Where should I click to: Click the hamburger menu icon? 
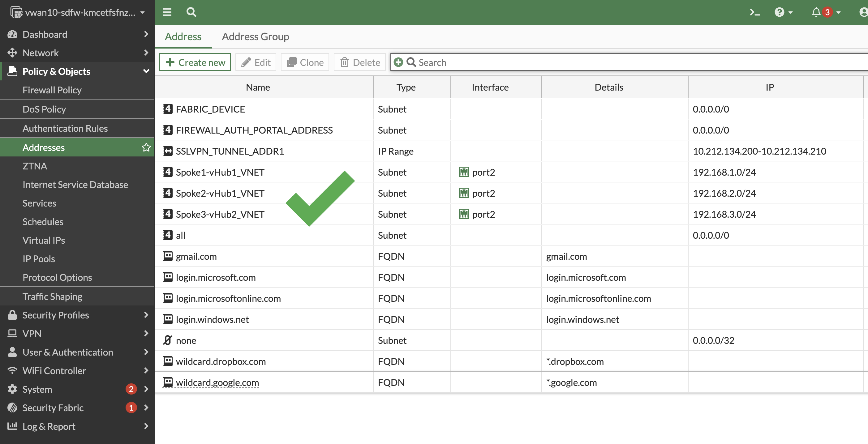[x=166, y=12]
